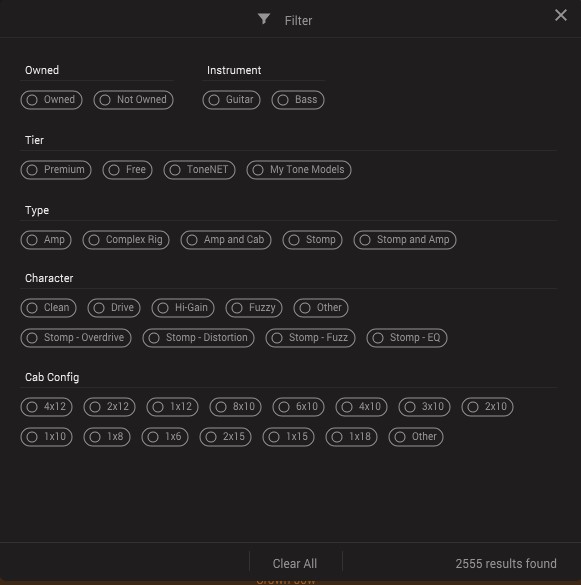Choose the Fuzzy character filter
Image resolution: width=581 pixels, height=585 pixels.
coord(254,308)
